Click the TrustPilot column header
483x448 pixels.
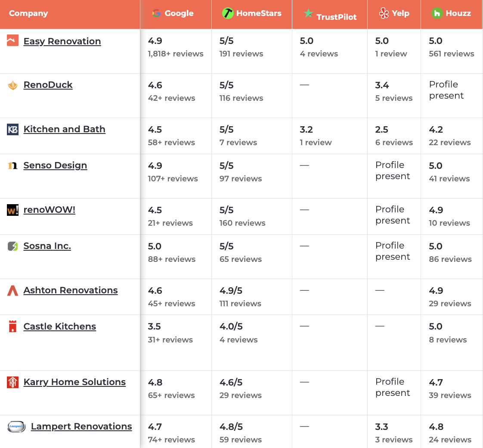click(330, 15)
